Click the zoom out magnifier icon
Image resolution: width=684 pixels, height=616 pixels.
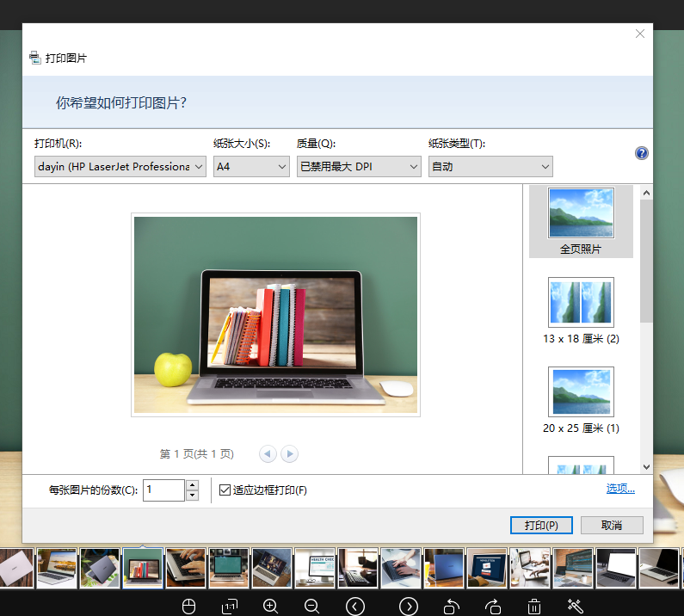[x=312, y=606]
